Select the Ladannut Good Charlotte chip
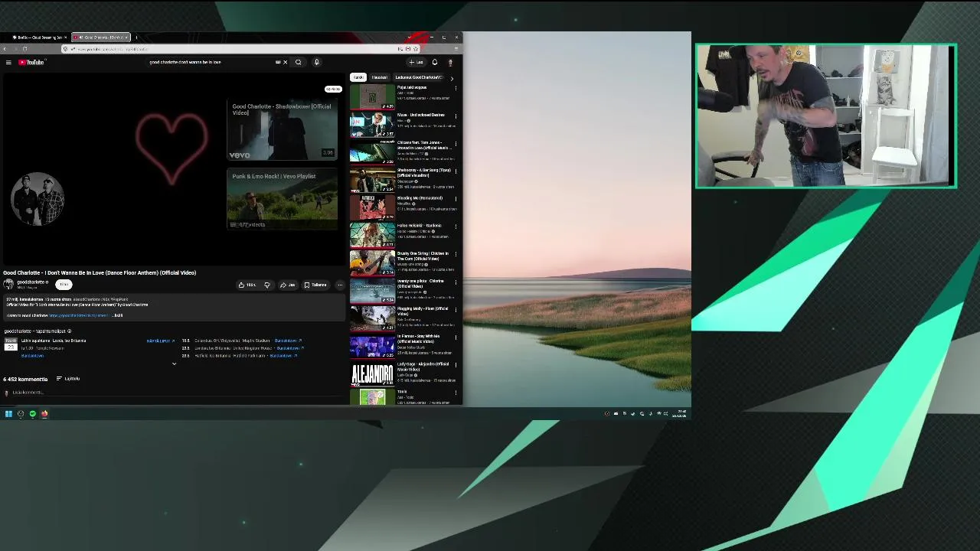Viewport: 980px width, 551px height. click(x=419, y=77)
